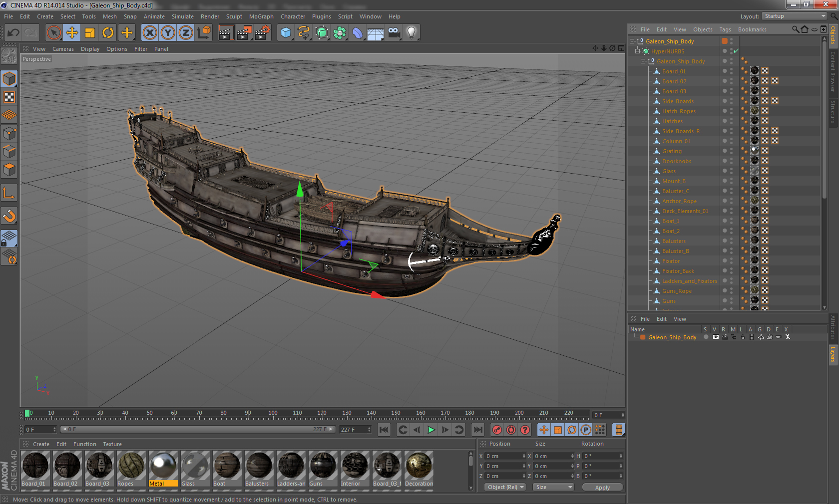The width and height of the screenshot is (839, 504).
Task: Click the timeline range slider bar
Action: point(198,429)
